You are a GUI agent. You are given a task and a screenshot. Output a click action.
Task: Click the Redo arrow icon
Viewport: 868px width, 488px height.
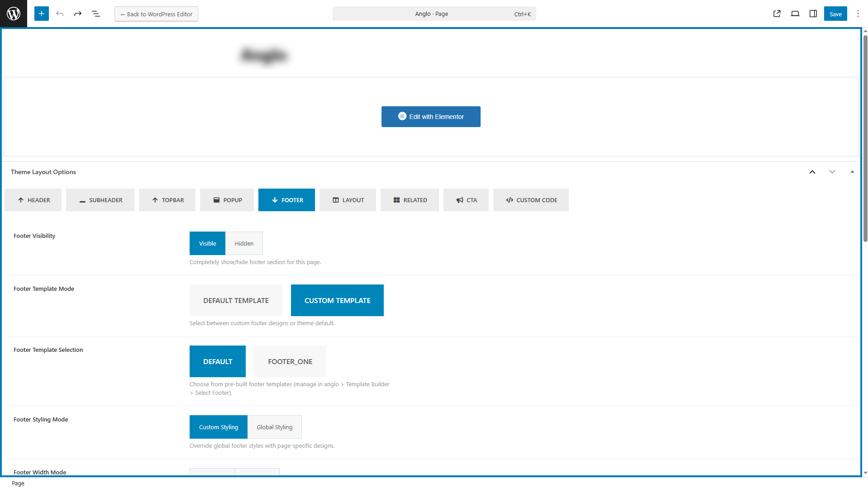point(78,14)
